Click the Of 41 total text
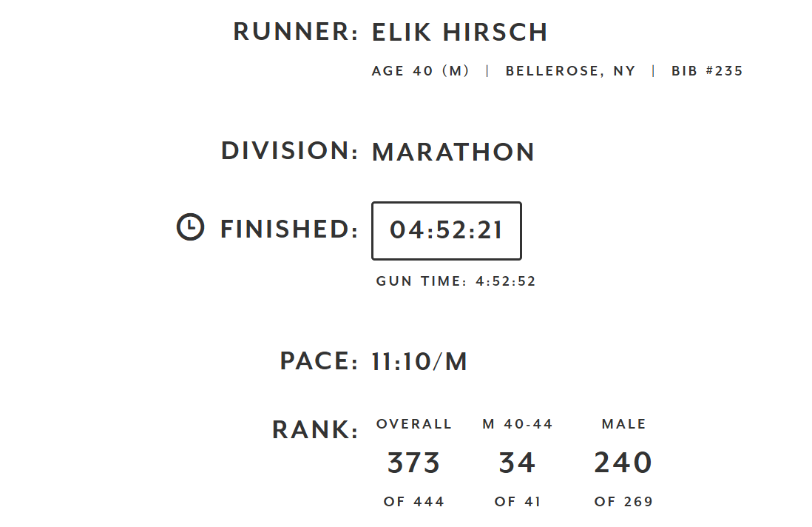812x527 pixels. point(518,502)
